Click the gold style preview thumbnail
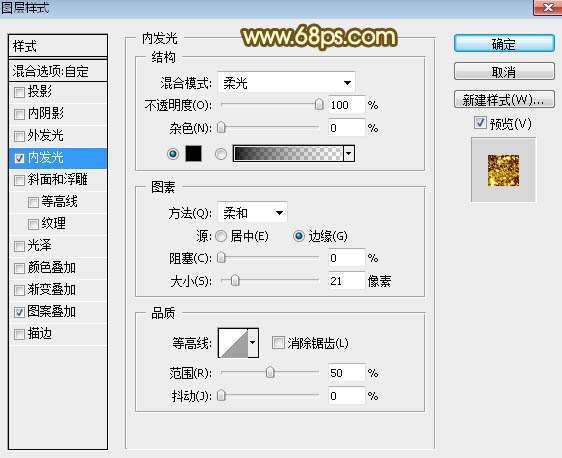The height and width of the screenshot is (458, 562). [x=503, y=170]
